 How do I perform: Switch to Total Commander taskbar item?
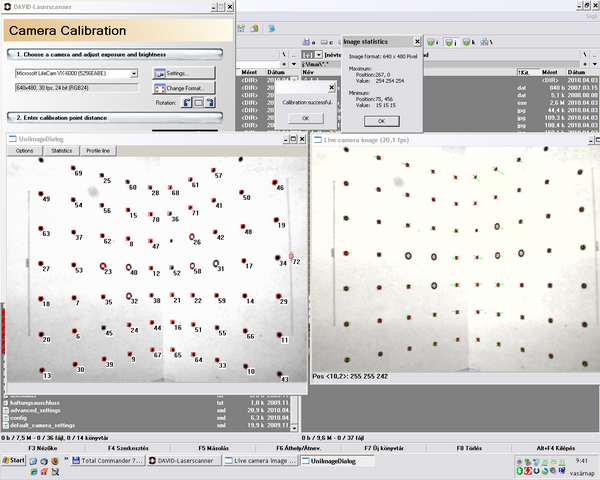(108, 460)
